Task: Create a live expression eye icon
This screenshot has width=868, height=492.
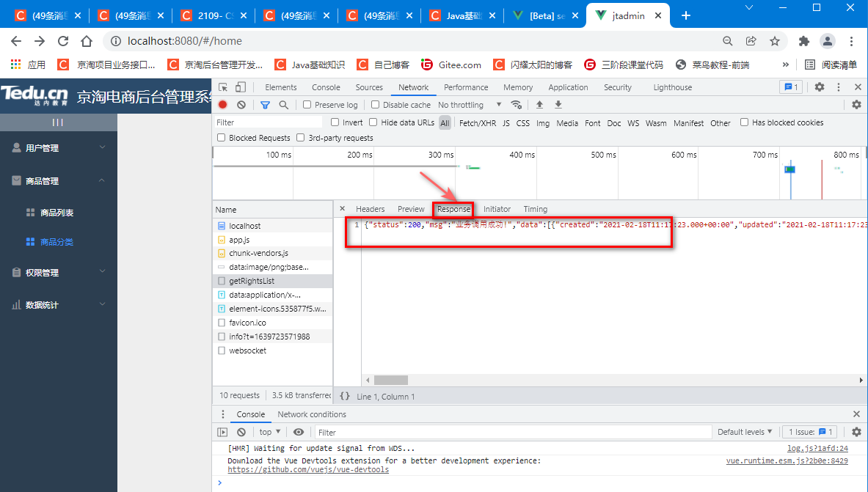Action: [x=299, y=432]
